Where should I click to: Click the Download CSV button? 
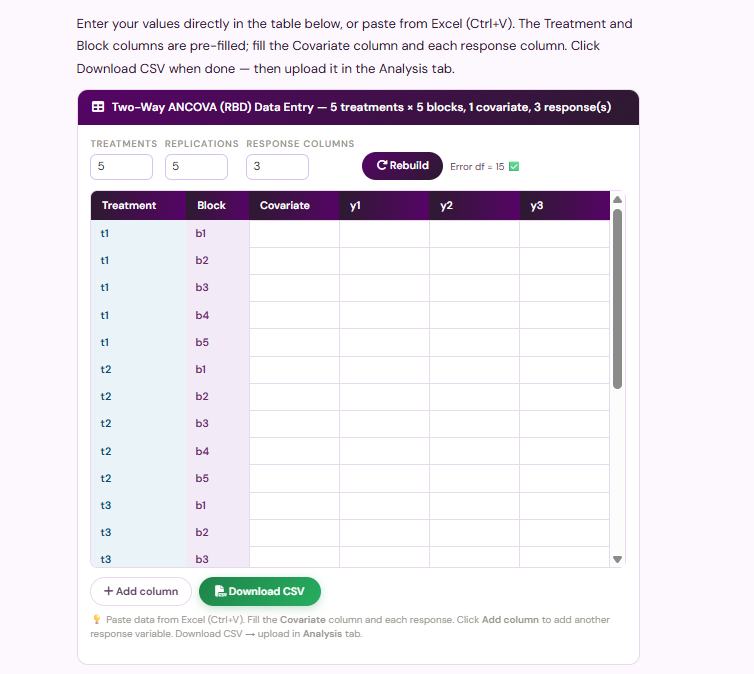(x=260, y=591)
